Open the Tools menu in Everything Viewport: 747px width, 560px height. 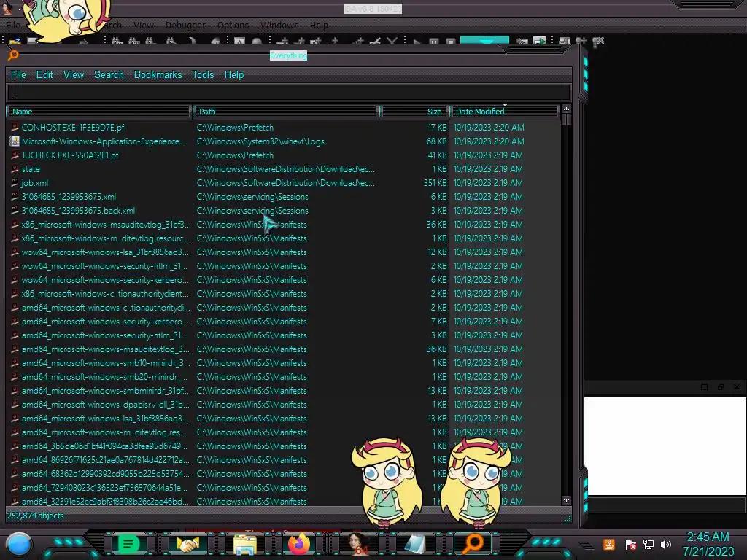(203, 75)
